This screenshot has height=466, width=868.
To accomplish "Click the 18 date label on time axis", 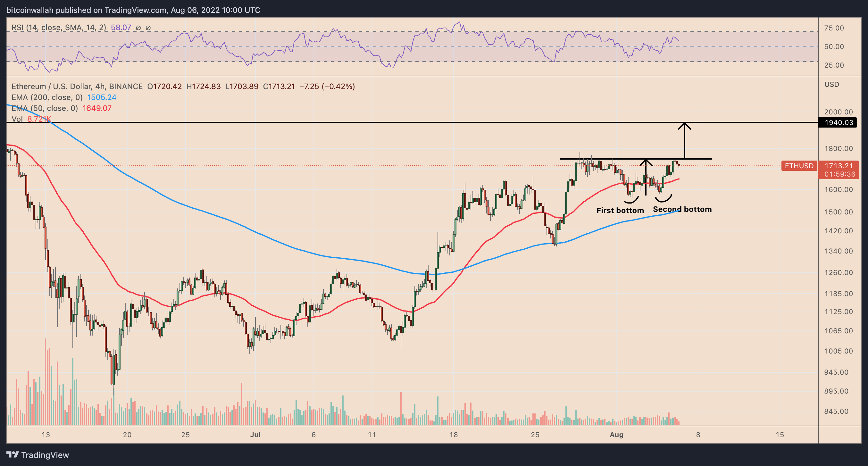I will click(453, 435).
